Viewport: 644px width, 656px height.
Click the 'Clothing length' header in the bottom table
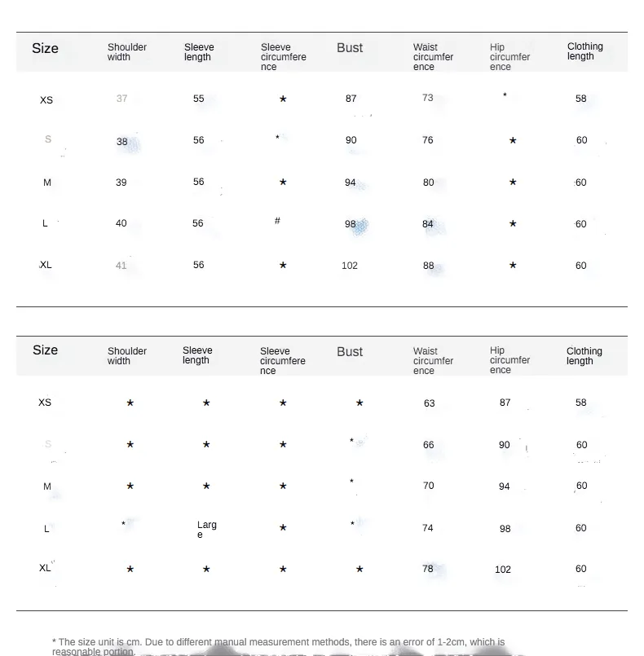(x=584, y=356)
